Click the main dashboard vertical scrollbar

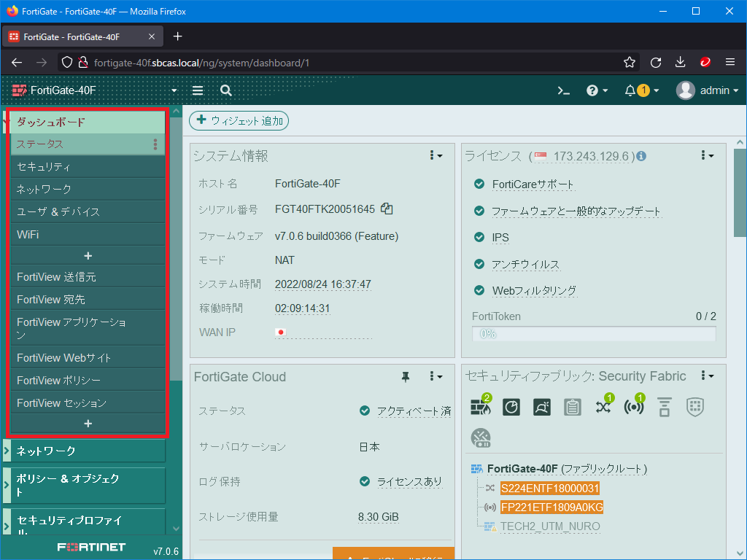740,192
